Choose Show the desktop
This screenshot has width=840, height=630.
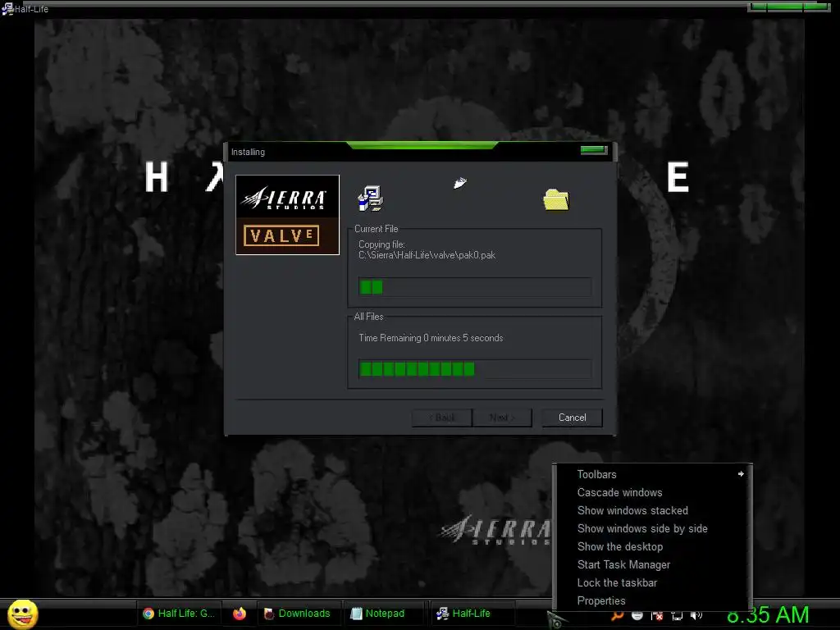(652, 546)
